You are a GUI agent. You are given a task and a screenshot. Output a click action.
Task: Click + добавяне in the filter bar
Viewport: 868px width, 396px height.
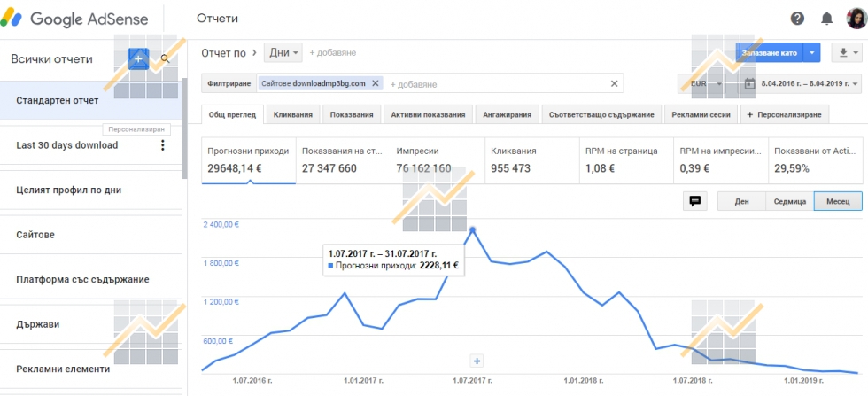coord(414,84)
